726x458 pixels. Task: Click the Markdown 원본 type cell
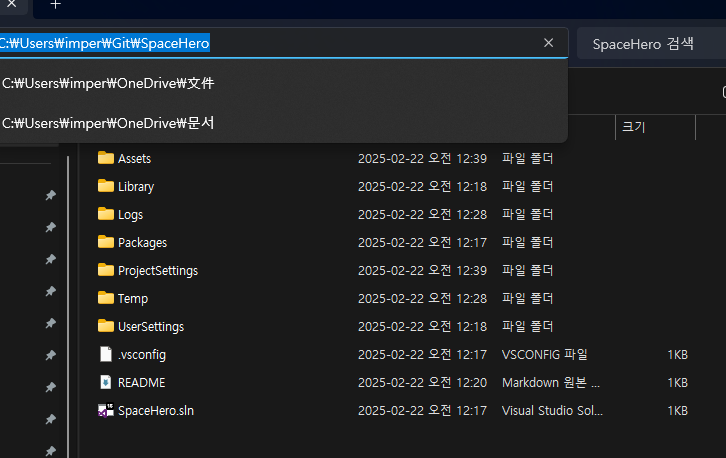[x=551, y=383]
